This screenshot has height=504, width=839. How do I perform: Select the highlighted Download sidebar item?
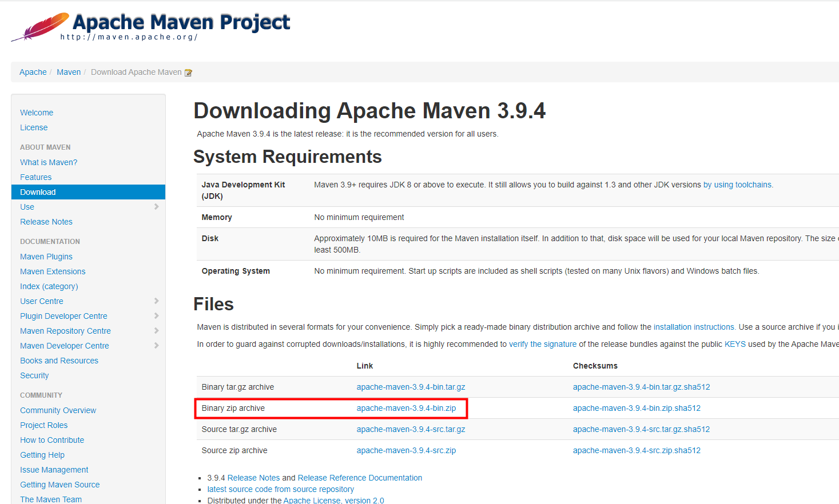(88, 192)
